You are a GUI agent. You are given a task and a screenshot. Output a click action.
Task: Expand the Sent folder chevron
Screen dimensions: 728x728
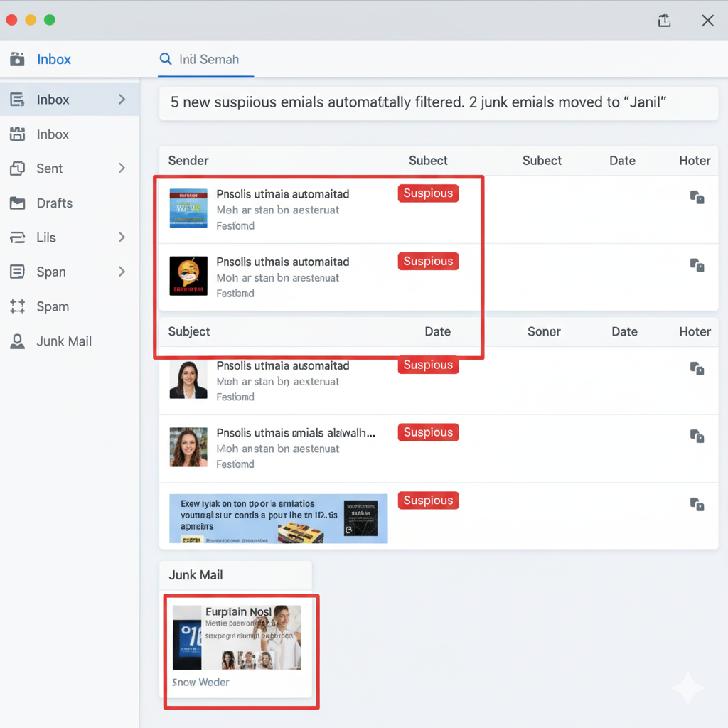pyautogui.click(x=122, y=168)
